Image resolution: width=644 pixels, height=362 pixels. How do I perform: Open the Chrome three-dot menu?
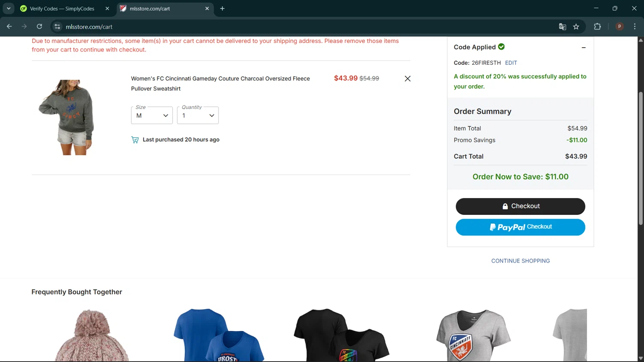pos(635,27)
